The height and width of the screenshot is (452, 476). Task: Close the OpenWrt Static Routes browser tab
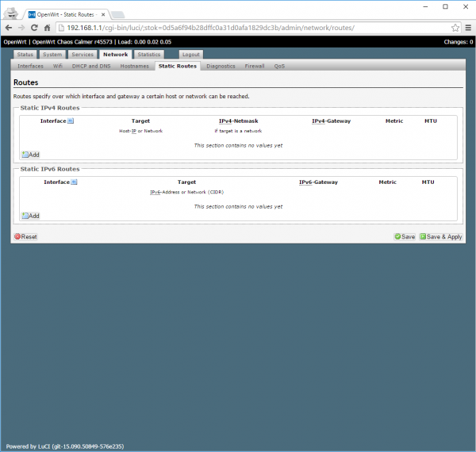[102, 13]
